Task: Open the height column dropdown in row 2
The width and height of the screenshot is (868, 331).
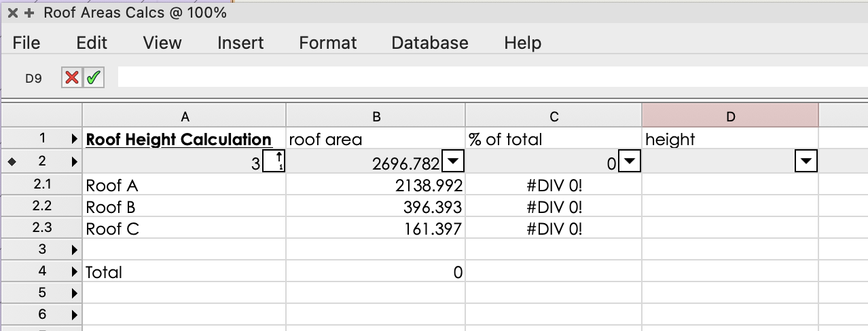Action: click(806, 161)
